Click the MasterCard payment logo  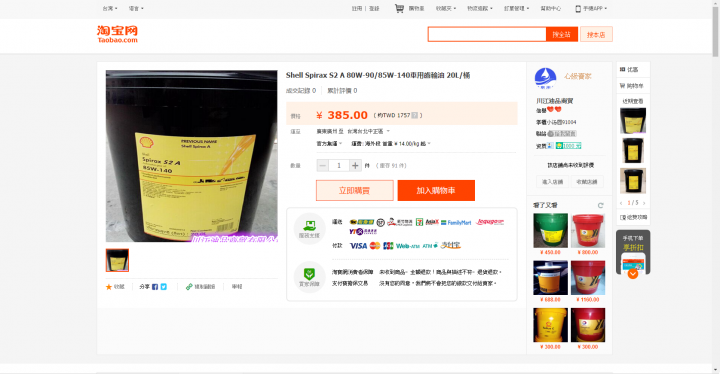(x=375, y=246)
